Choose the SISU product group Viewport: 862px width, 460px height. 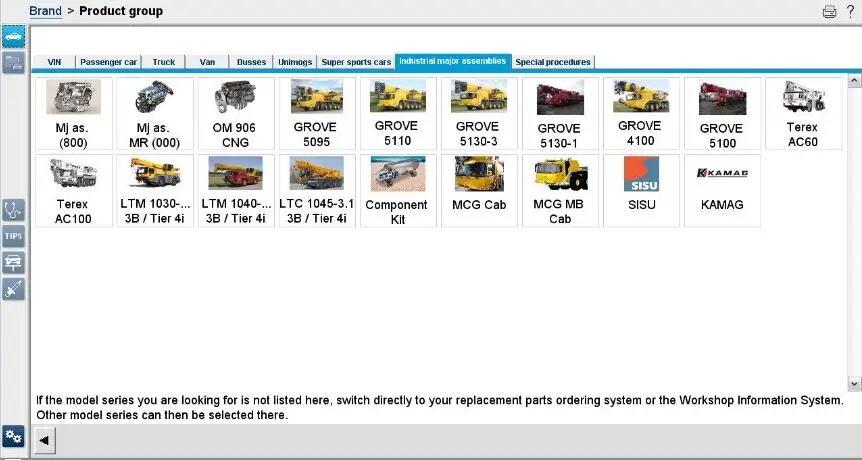click(642, 191)
